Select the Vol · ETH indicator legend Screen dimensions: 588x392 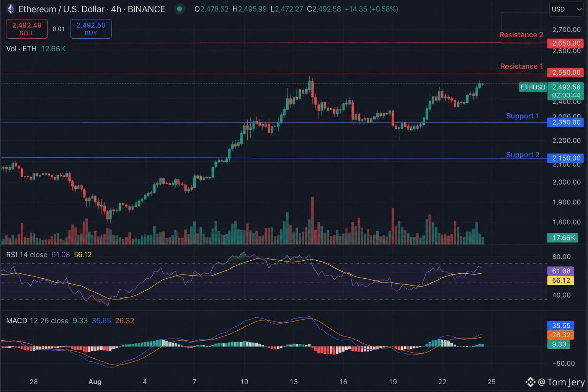coord(21,49)
